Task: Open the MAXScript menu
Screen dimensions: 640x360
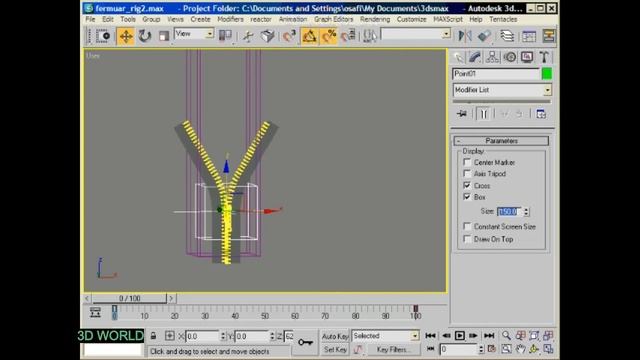Action: pyautogui.click(x=448, y=19)
